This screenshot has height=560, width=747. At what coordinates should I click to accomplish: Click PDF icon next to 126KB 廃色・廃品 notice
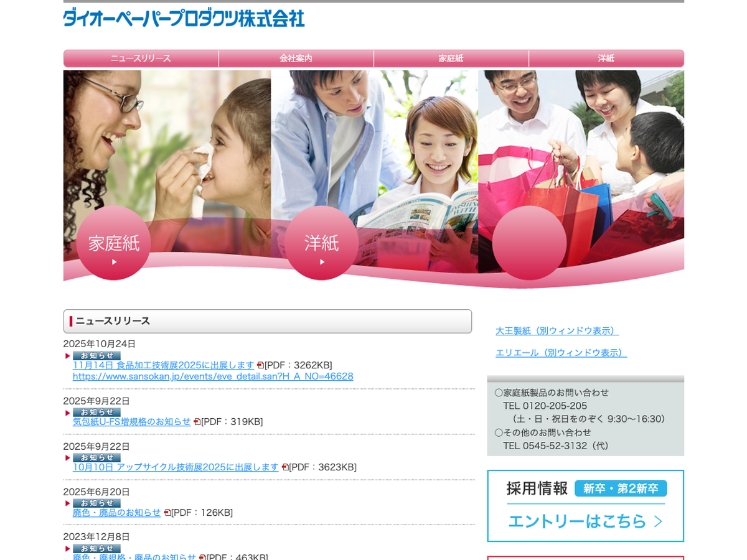pos(167,513)
